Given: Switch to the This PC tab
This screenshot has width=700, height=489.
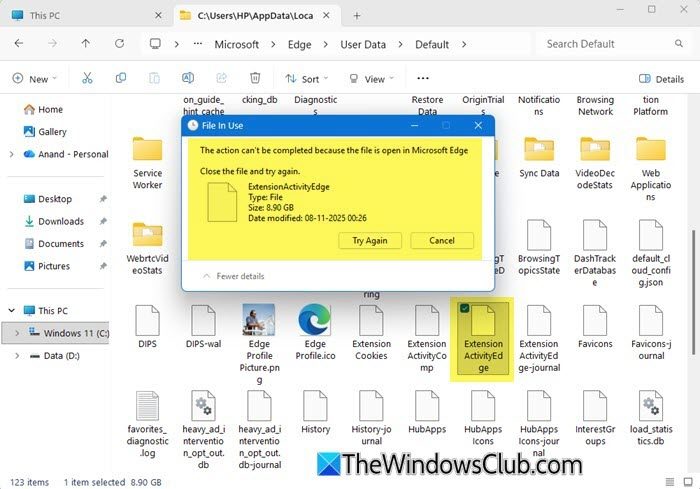Looking at the screenshot, I should click(87, 16).
